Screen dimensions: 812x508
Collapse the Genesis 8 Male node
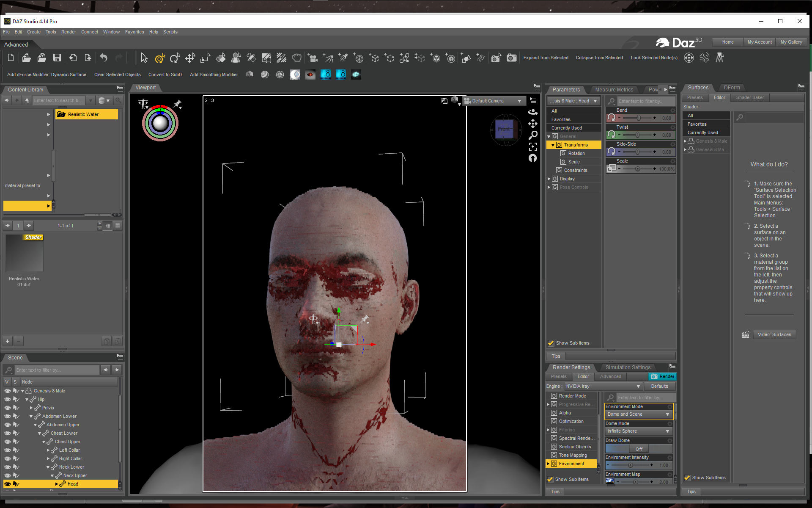[23, 391]
